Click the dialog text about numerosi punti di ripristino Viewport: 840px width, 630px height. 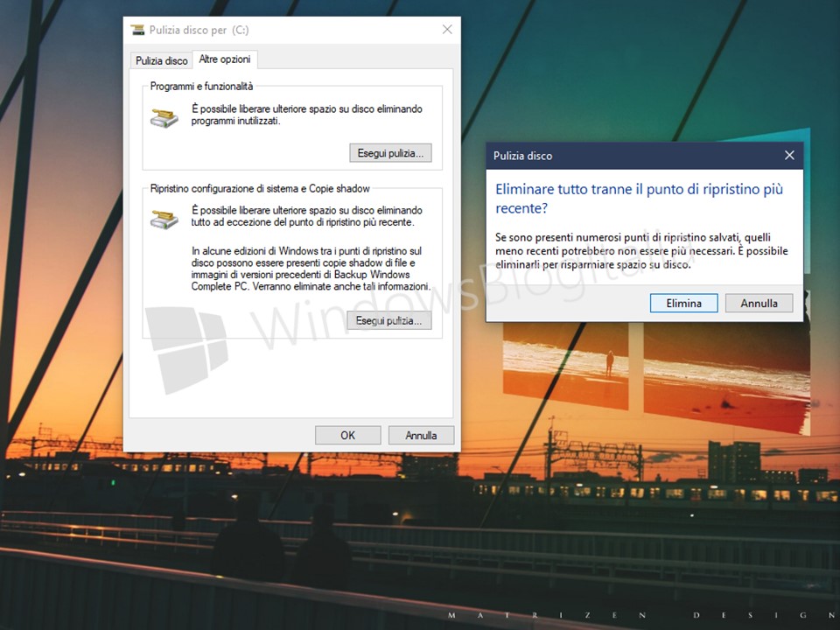(641, 251)
